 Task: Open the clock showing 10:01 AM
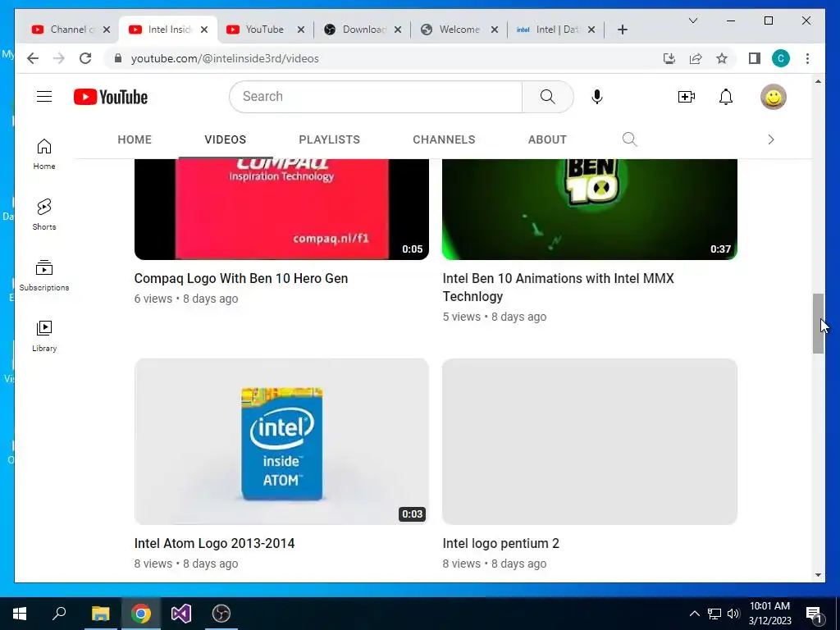point(769,614)
